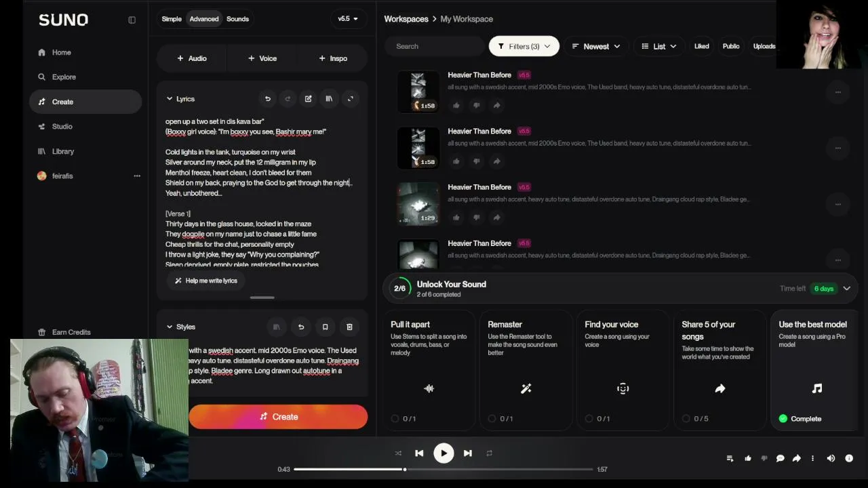Open the Filters (3) dropdown
The width and height of the screenshot is (868, 488).
click(524, 46)
